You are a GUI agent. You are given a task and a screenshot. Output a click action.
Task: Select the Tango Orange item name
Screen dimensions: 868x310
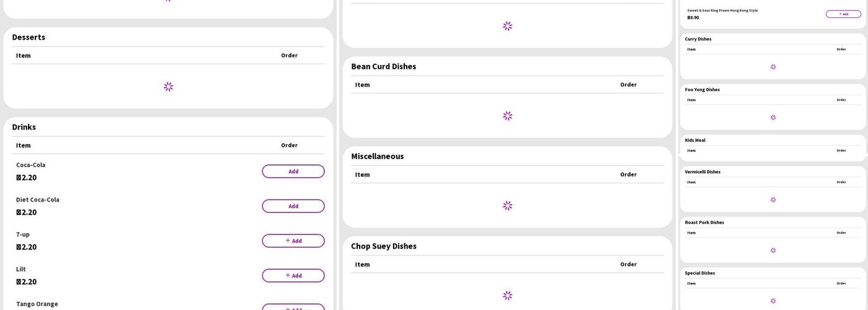click(37, 304)
